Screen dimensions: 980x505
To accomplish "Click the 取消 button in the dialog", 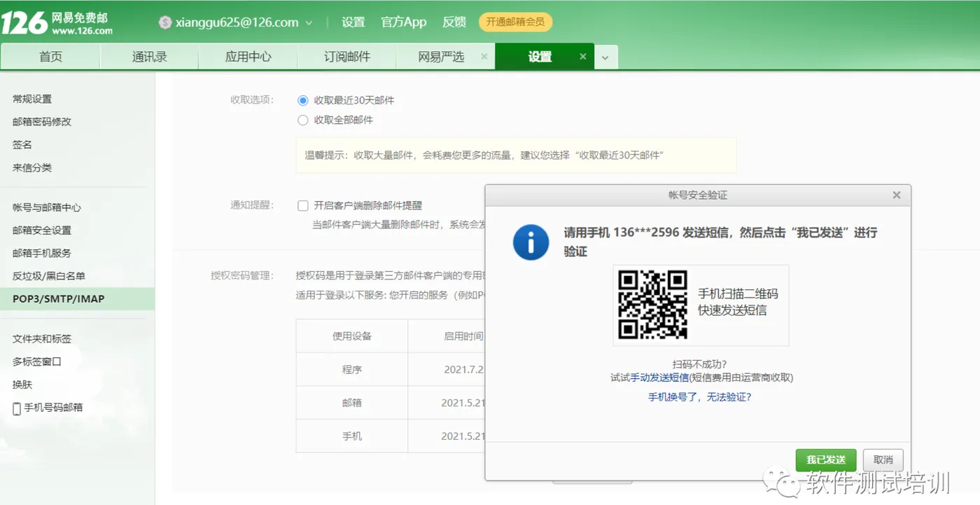I will [x=883, y=460].
